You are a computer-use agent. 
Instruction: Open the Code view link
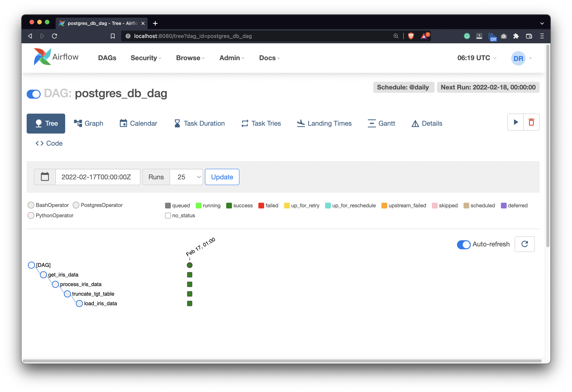pos(49,143)
